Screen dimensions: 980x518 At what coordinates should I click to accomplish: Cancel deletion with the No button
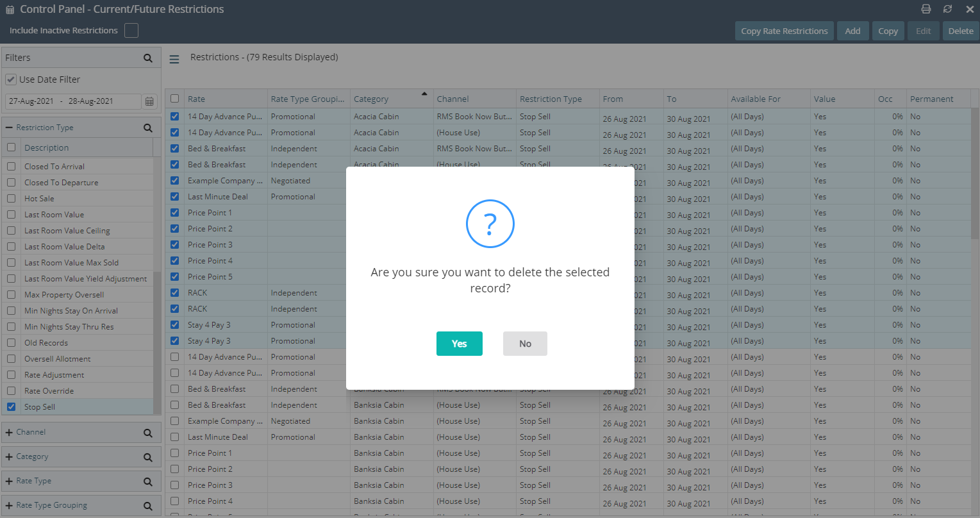(525, 344)
